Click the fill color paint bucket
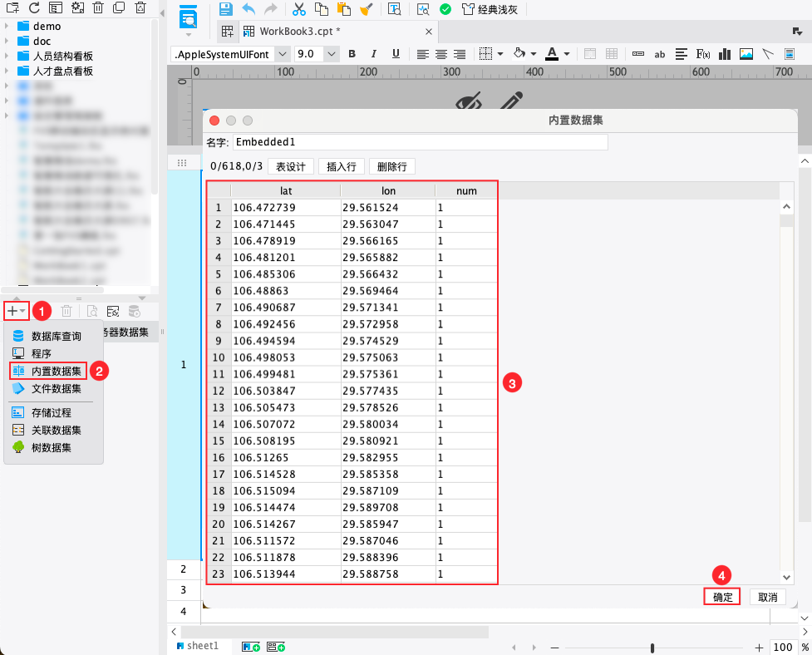This screenshot has width=812, height=655. click(x=519, y=53)
